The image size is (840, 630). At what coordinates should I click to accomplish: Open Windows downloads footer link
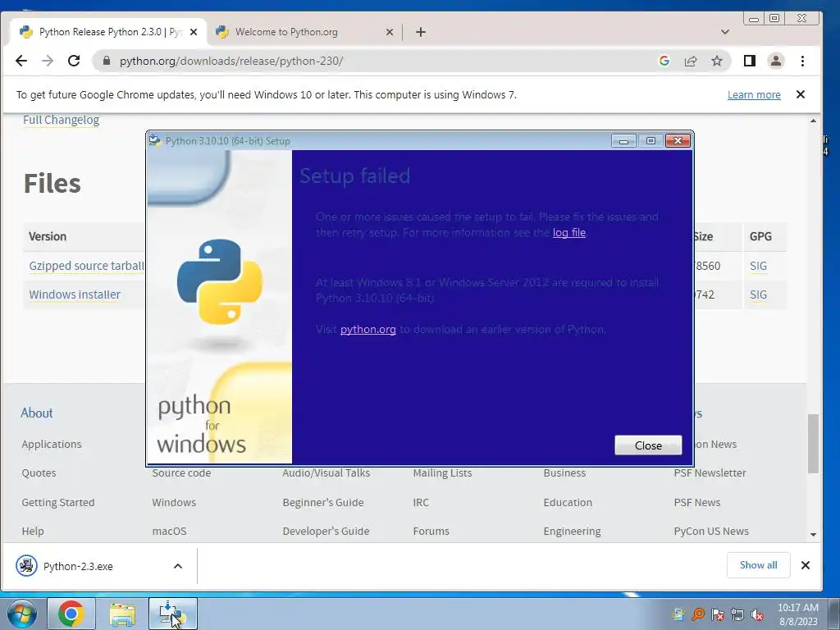coord(174,503)
